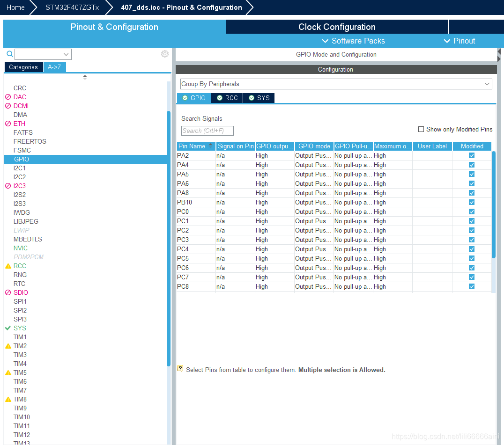
Task: Select the DMA category
Action: pos(20,115)
